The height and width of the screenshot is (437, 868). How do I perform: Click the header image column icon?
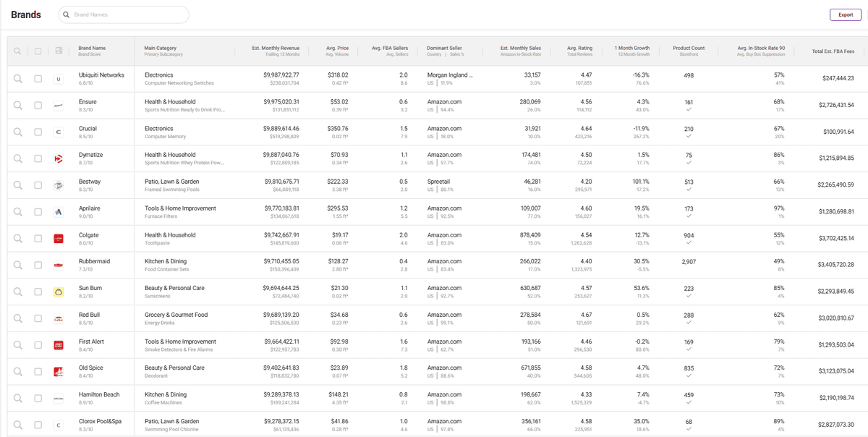59,51
